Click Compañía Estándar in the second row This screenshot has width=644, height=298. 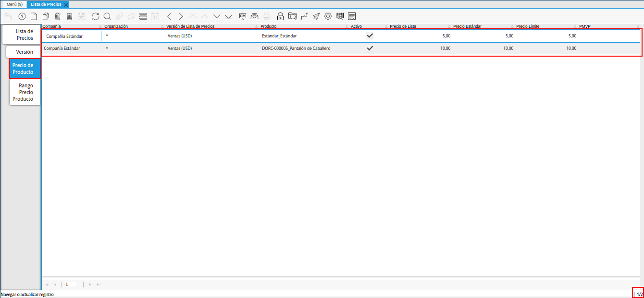(62, 48)
